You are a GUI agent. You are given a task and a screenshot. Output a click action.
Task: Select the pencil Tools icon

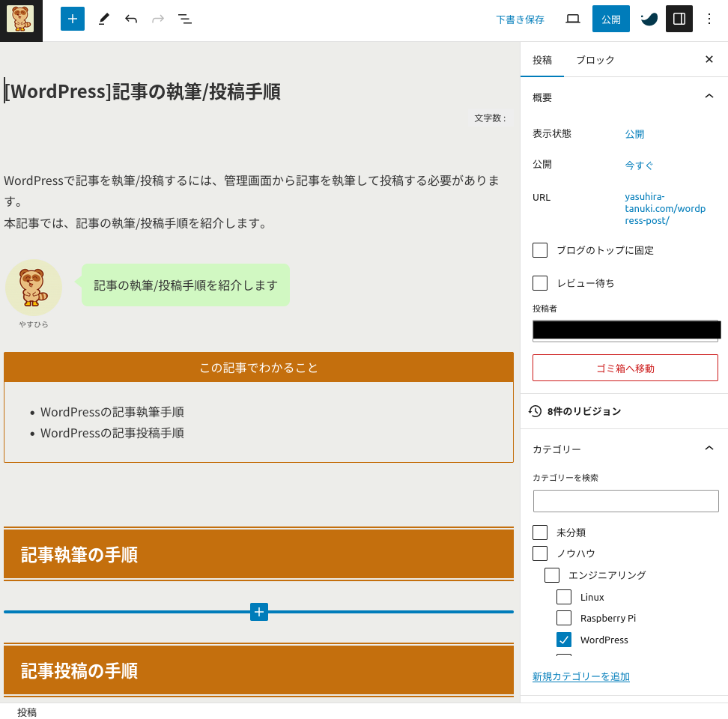104,19
